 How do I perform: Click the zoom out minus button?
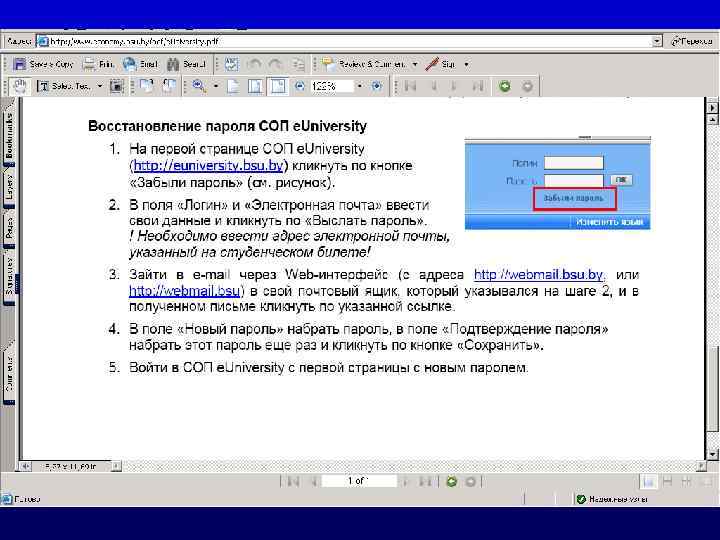tap(300, 86)
